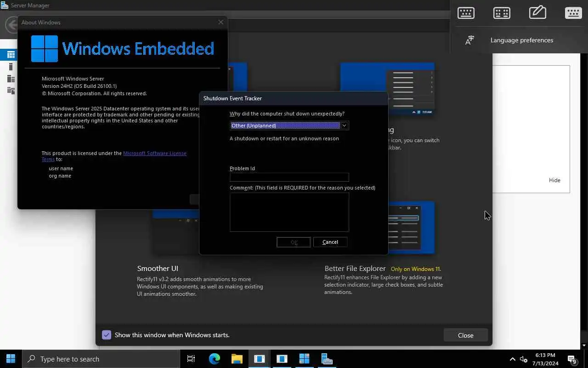The width and height of the screenshot is (588, 368).
Task: Open the Microsoft Software License Terms link
Action: tap(155, 153)
